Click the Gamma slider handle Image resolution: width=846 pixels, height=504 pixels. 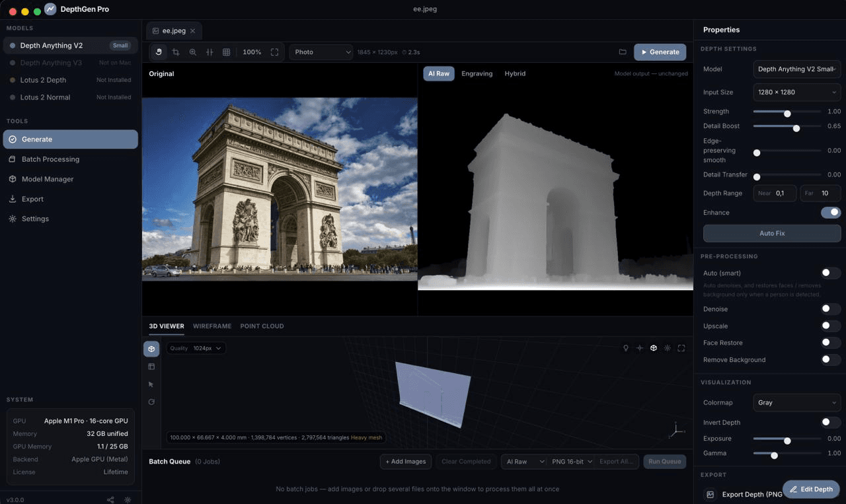point(774,455)
